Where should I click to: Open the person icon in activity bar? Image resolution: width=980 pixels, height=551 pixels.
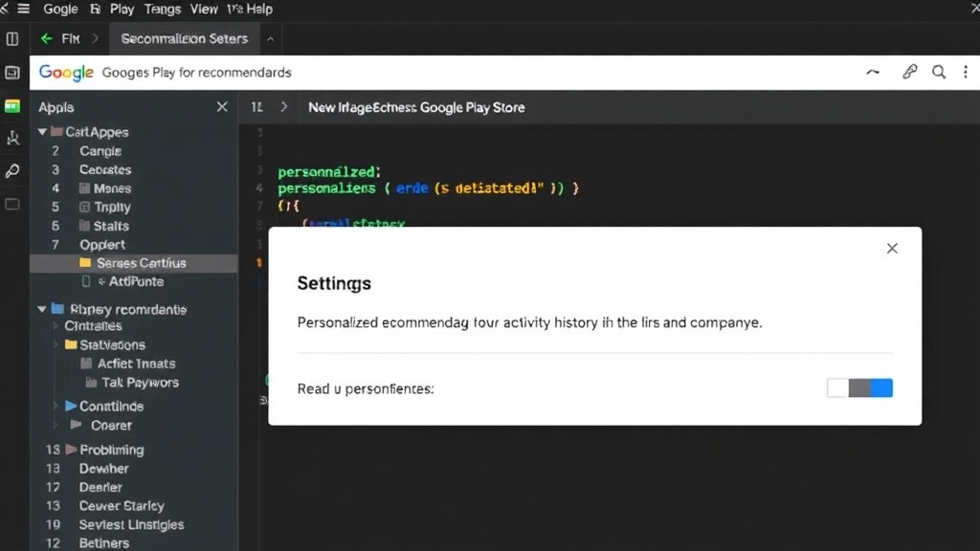point(12,139)
